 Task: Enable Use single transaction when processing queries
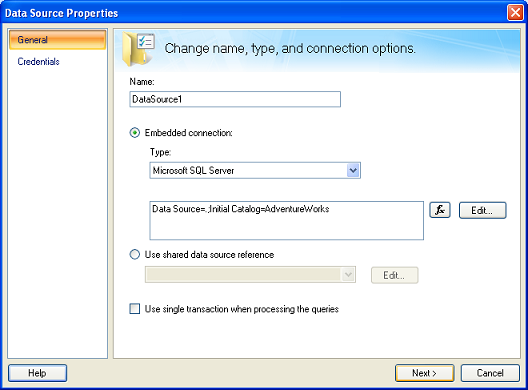coord(135,308)
